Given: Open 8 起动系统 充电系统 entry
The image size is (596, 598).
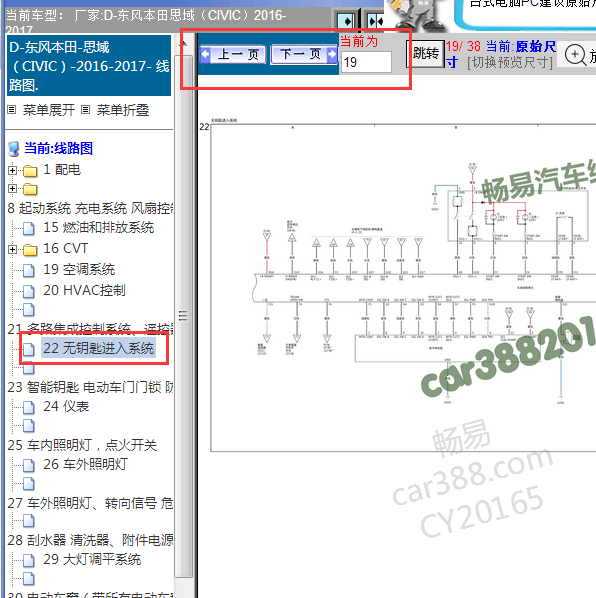Looking at the screenshot, I should pos(90,208).
